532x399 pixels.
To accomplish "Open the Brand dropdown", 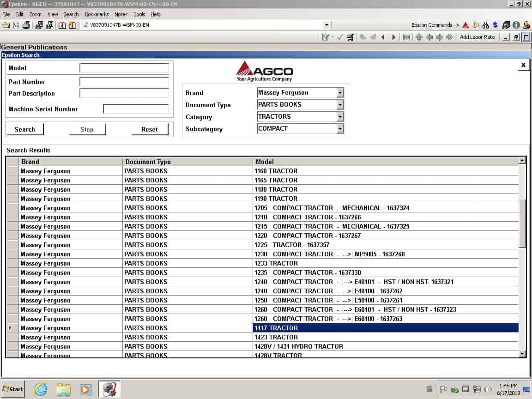I will pos(340,93).
